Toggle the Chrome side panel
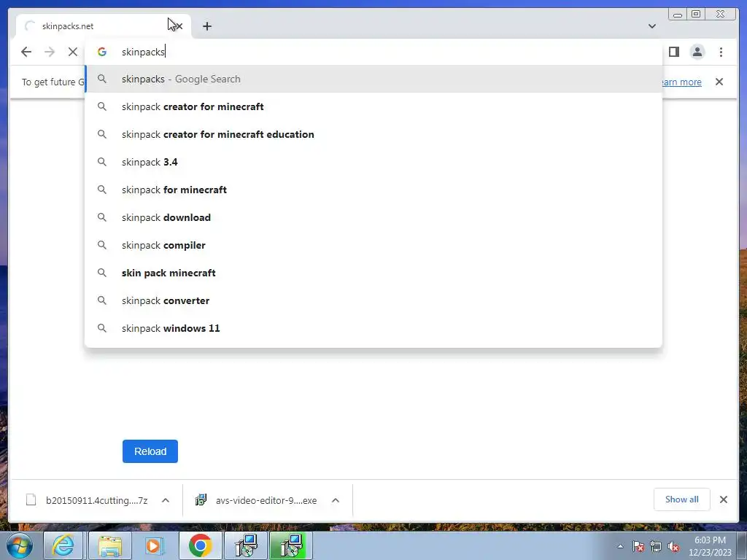The width and height of the screenshot is (747, 560). point(673,52)
